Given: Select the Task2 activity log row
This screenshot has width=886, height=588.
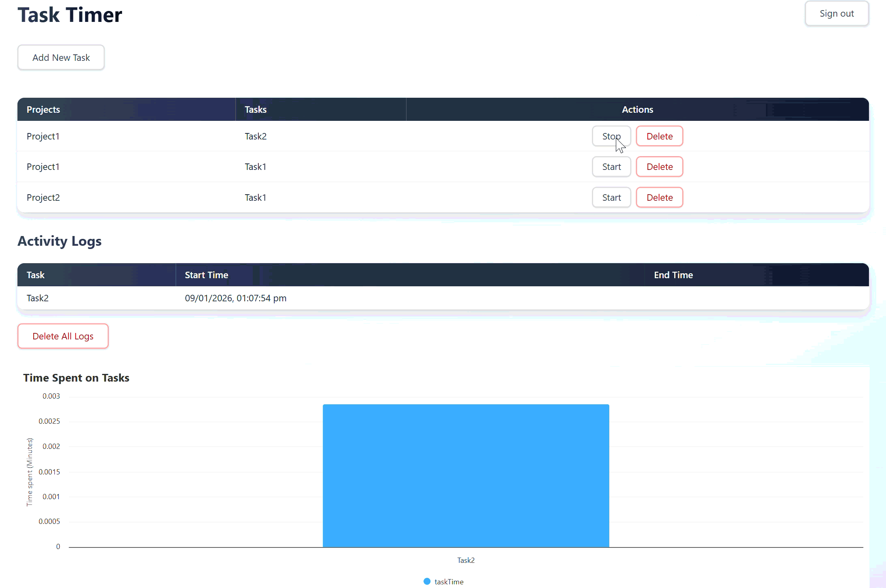Looking at the screenshot, I should [x=235, y=298].
